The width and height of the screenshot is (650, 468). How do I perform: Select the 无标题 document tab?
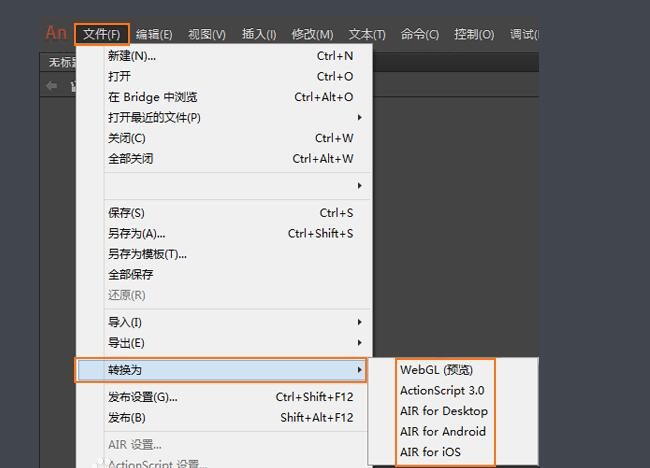pyautogui.click(x=59, y=62)
